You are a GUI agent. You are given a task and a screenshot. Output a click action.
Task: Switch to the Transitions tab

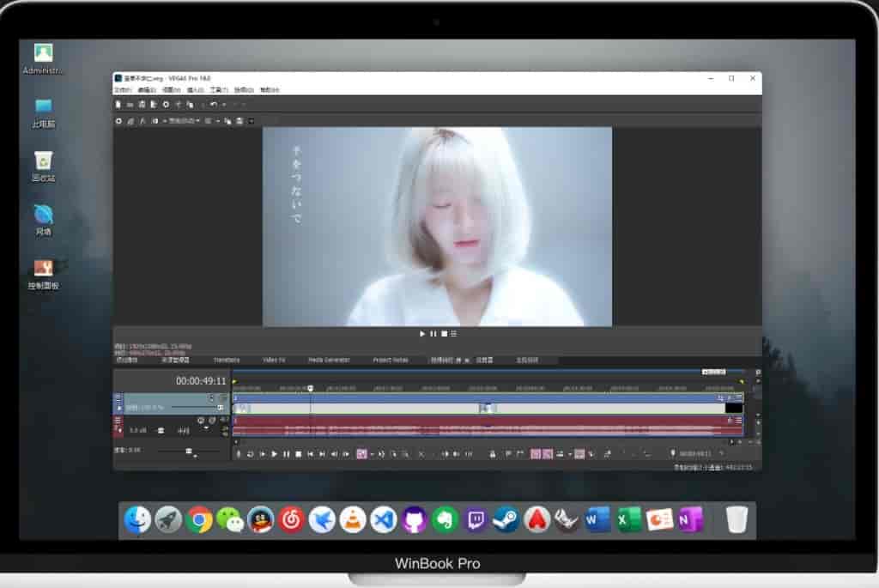pyautogui.click(x=227, y=360)
